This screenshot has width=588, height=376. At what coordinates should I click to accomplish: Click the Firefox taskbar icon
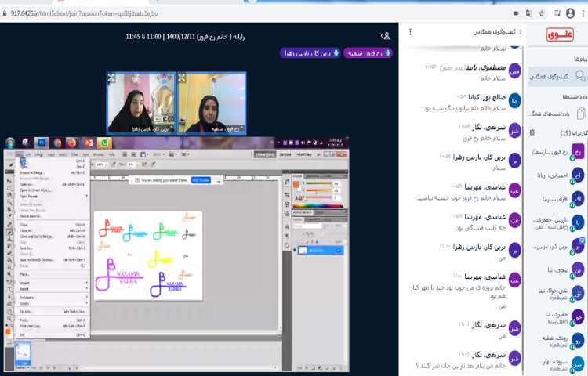coord(71,143)
